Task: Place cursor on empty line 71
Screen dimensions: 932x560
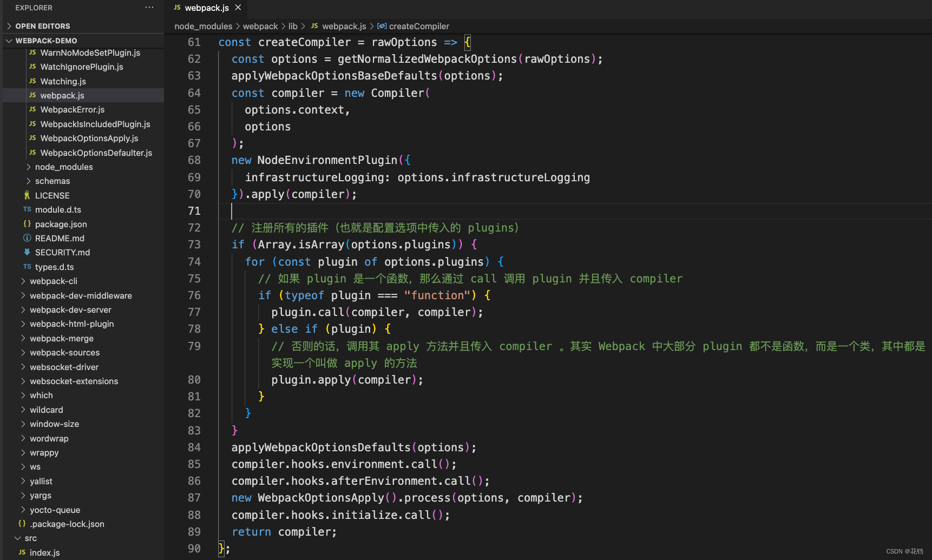Action: pyautogui.click(x=574, y=211)
